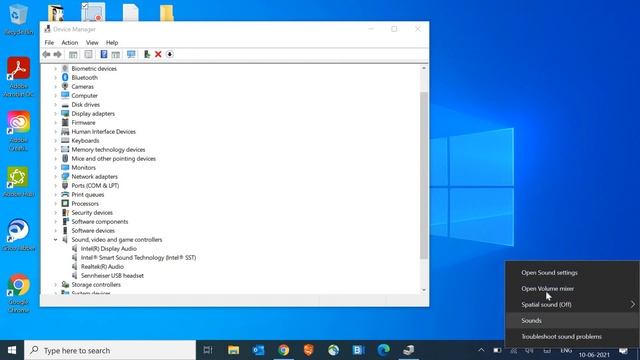Click the Cameras category icon

65,87
